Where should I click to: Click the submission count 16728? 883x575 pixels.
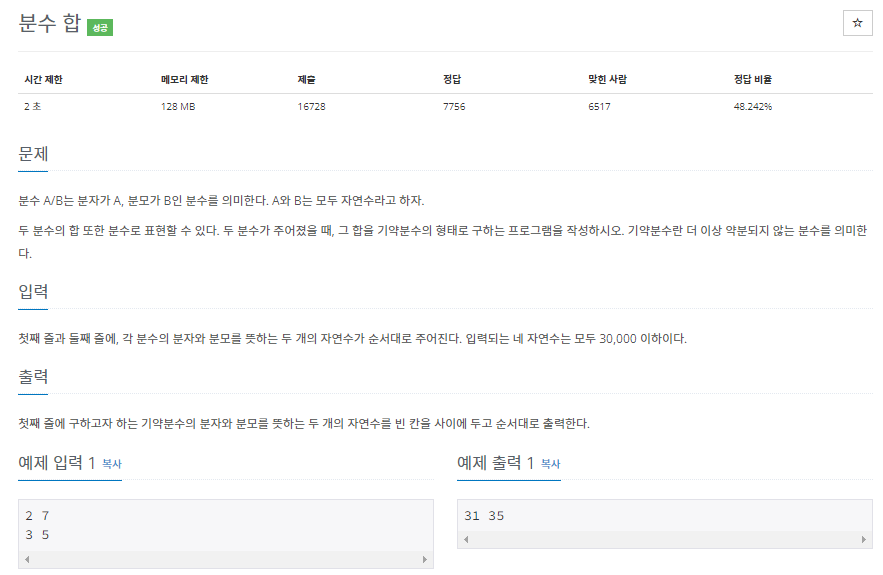click(311, 106)
